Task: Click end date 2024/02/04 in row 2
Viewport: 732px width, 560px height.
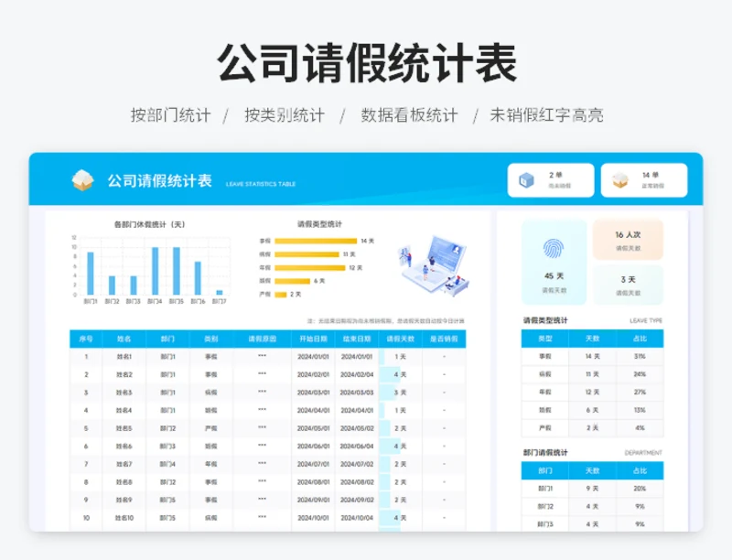Action: (x=357, y=375)
